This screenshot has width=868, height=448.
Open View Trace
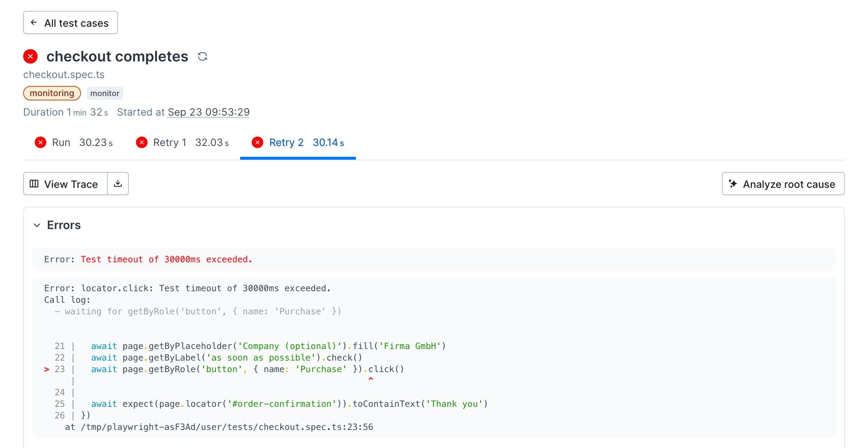tap(65, 184)
